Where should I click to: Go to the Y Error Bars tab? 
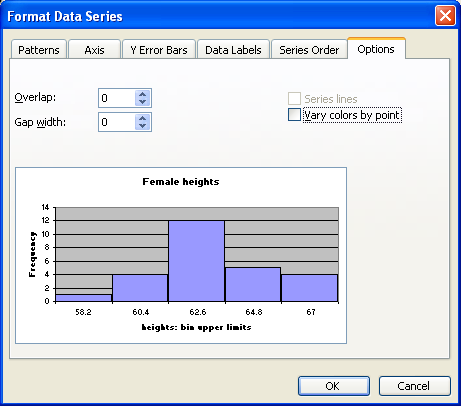coord(159,50)
